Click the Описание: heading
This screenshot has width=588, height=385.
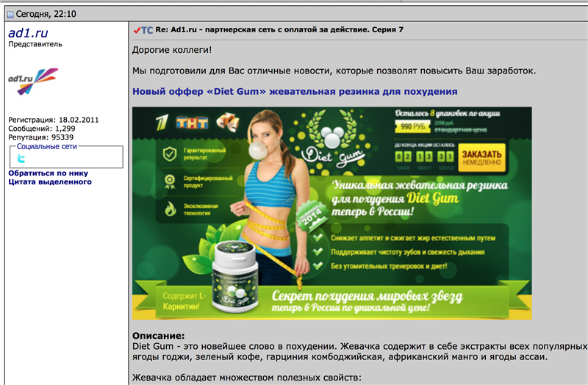[x=159, y=336]
